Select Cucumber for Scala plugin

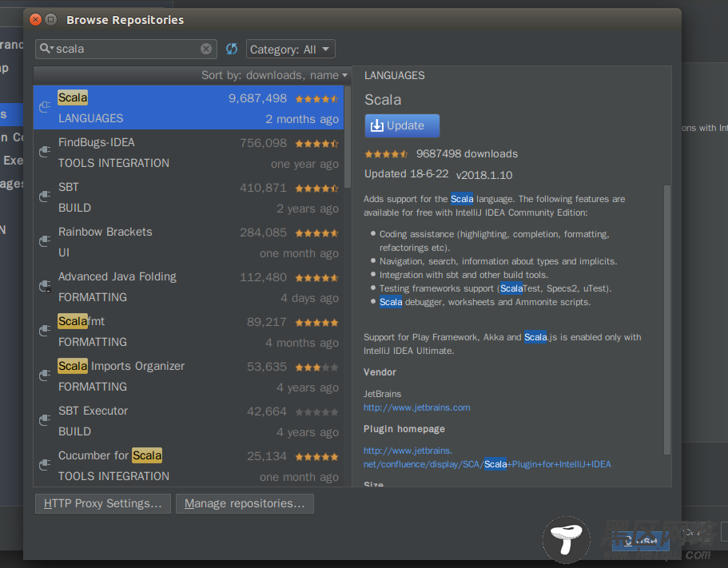(x=189, y=465)
